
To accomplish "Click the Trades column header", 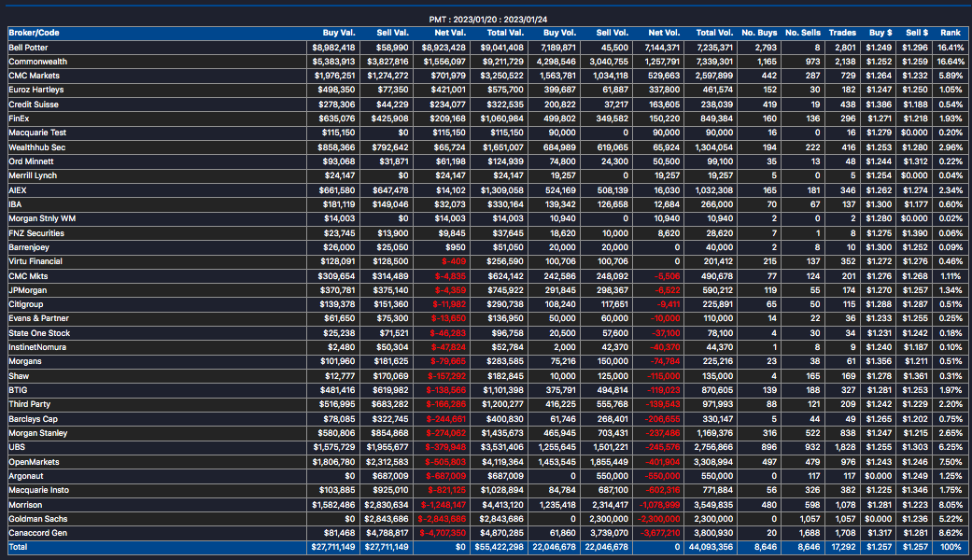I will (x=842, y=33).
